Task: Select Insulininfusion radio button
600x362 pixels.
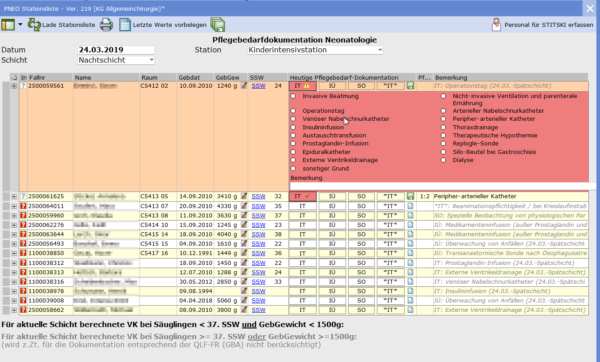Action: tap(293, 127)
